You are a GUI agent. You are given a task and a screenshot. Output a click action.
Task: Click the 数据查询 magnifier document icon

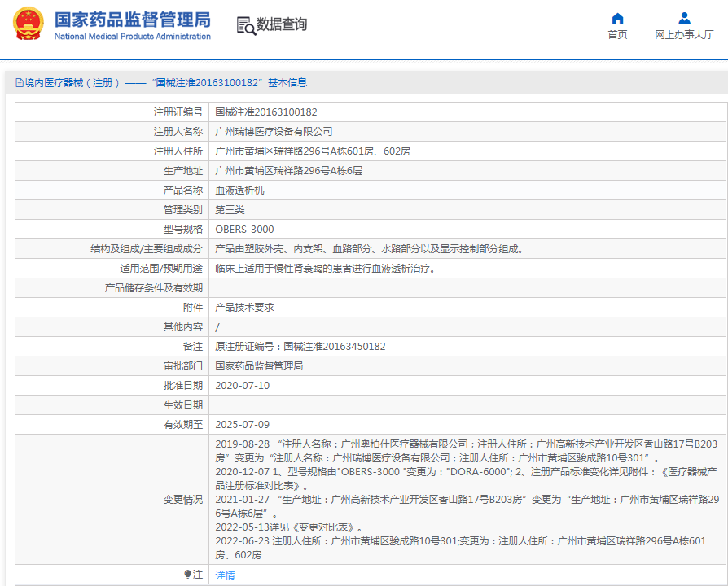click(245, 25)
